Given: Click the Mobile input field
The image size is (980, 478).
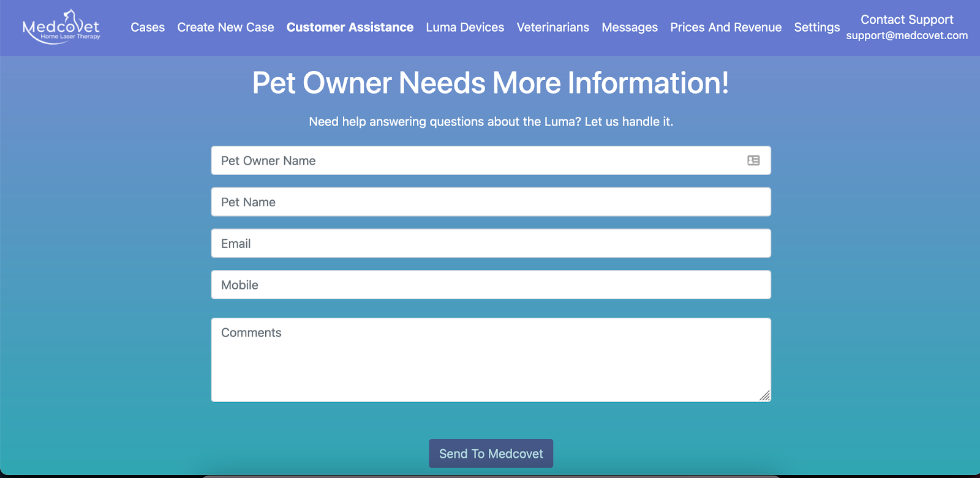Looking at the screenshot, I should pyautogui.click(x=491, y=285).
